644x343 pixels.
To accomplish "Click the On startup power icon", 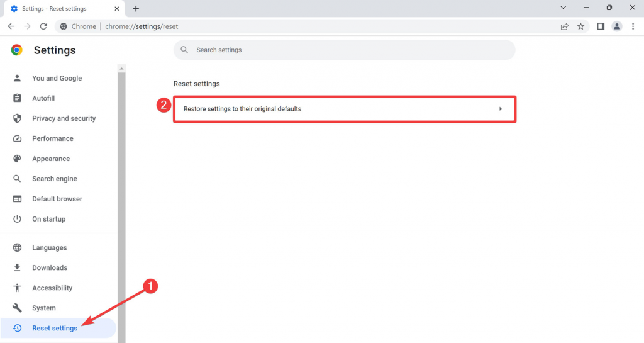I will (x=17, y=219).
